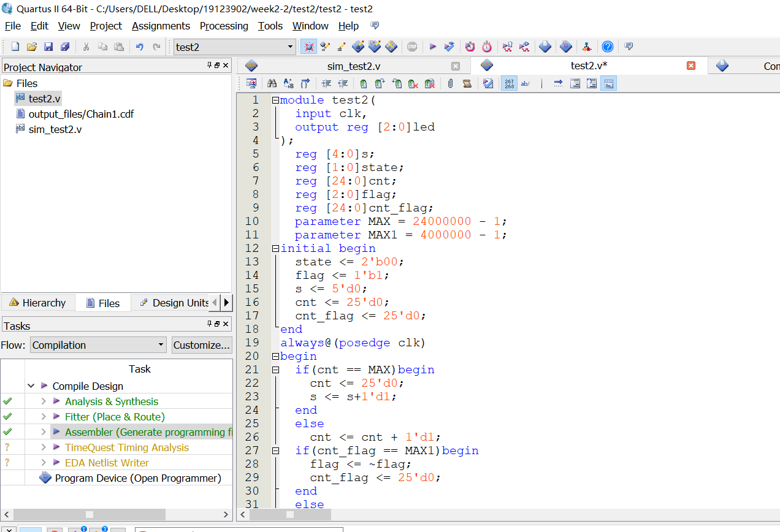Image resolution: width=780 pixels, height=532 pixels.
Task: Click the Save All icon
Action: tap(65, 47)
